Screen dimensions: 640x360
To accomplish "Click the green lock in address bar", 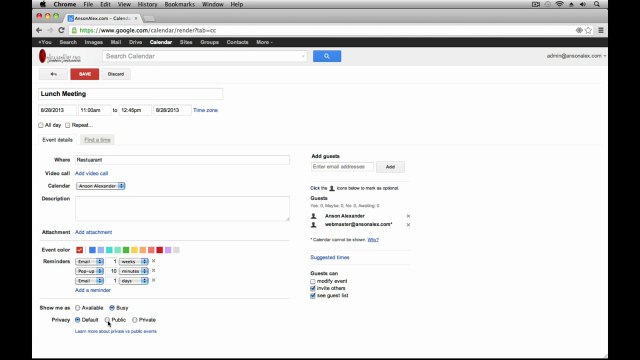I will (74, 30).
